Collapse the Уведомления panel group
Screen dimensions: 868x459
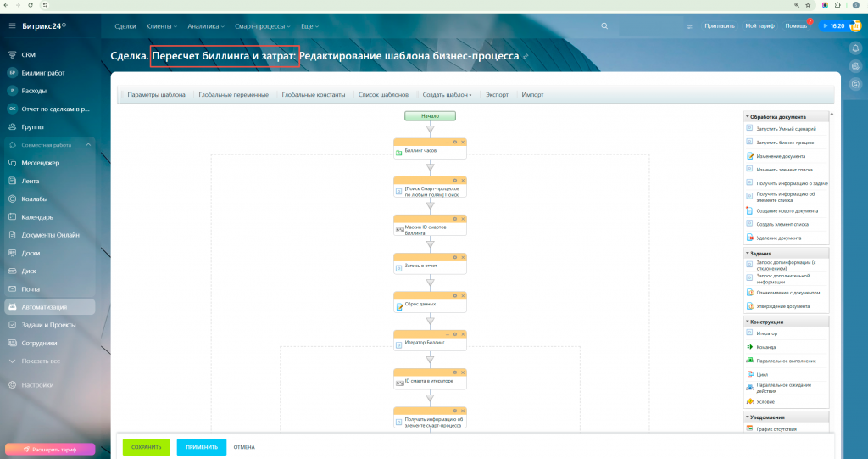point(748,417)
